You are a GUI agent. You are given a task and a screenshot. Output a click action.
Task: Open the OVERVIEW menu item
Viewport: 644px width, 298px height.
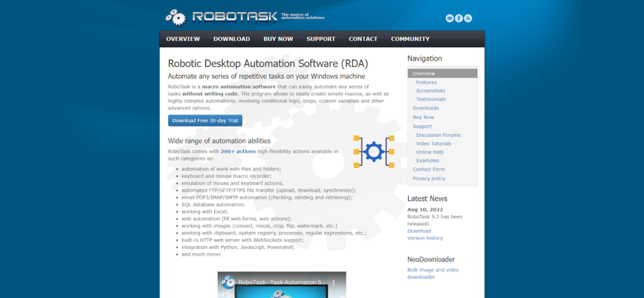coord(183,39)
